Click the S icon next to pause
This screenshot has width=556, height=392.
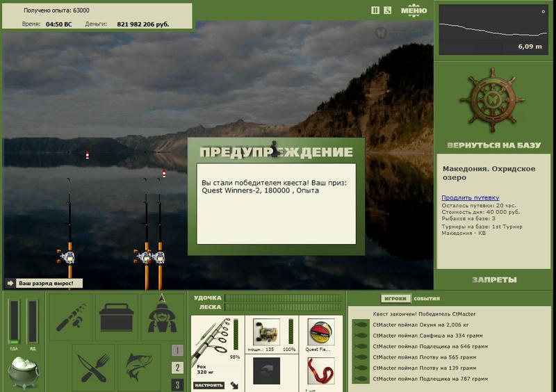pyautogui.click(x=388, y=10)
